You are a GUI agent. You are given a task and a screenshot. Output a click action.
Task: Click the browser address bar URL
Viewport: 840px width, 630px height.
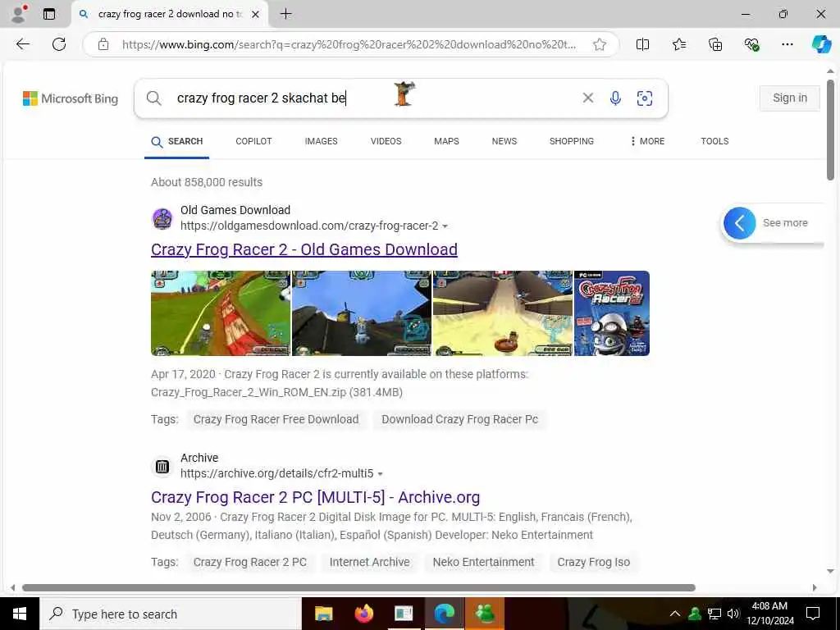click(x=348, y=44)
